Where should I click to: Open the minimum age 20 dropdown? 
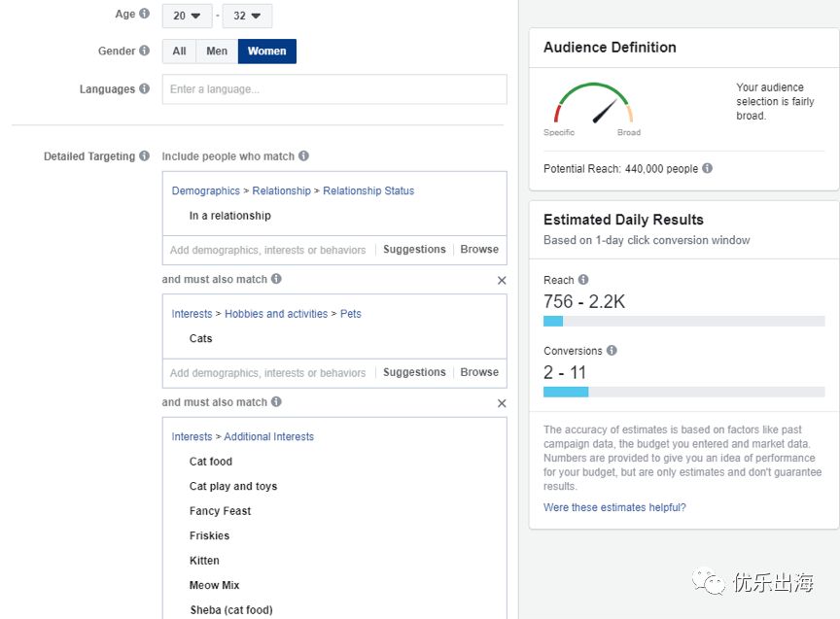pos(187,16)
